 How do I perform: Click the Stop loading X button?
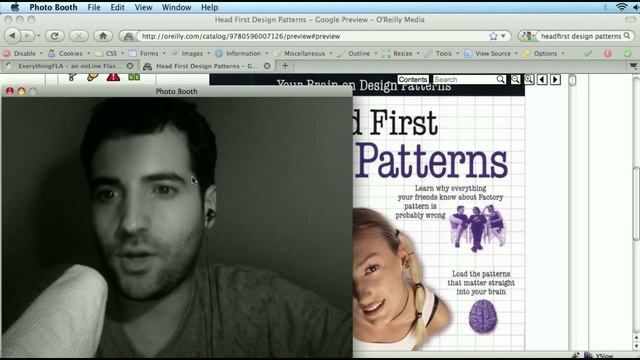(78, 36)
